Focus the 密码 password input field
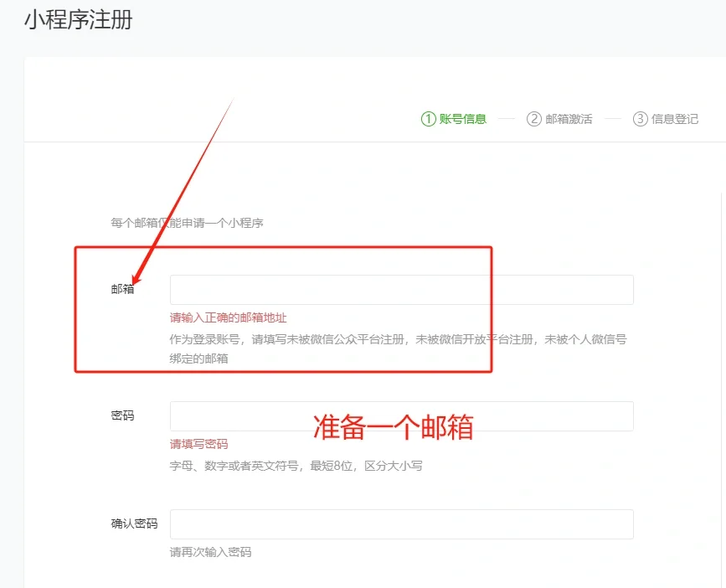This screenshot has height=588, width=726. (x=401, y=416)
